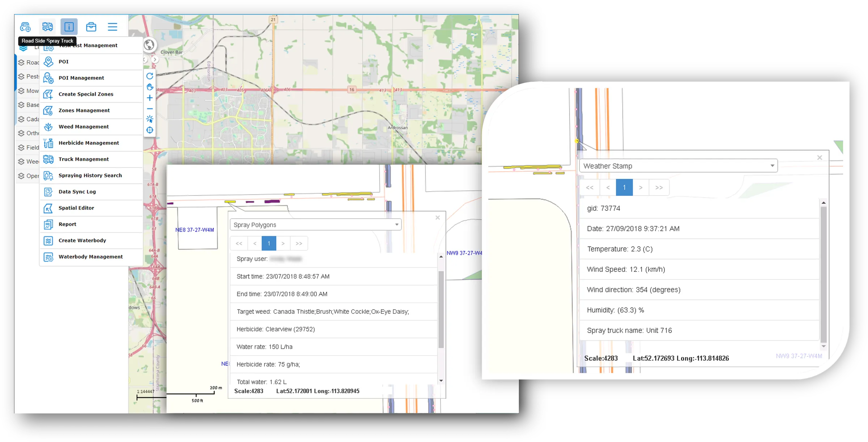868x442 pixels.
Task: Open the information tool in the toolbar
Action: tap(69, 27)
